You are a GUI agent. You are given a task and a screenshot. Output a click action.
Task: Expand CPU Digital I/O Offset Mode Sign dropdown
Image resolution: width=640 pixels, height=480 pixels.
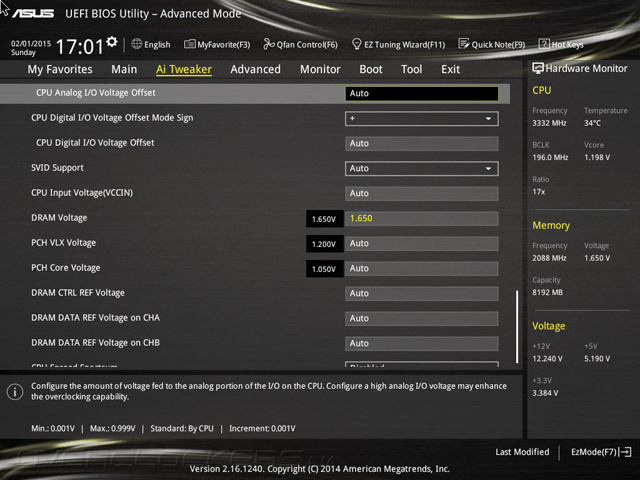(x=422, y=118)
